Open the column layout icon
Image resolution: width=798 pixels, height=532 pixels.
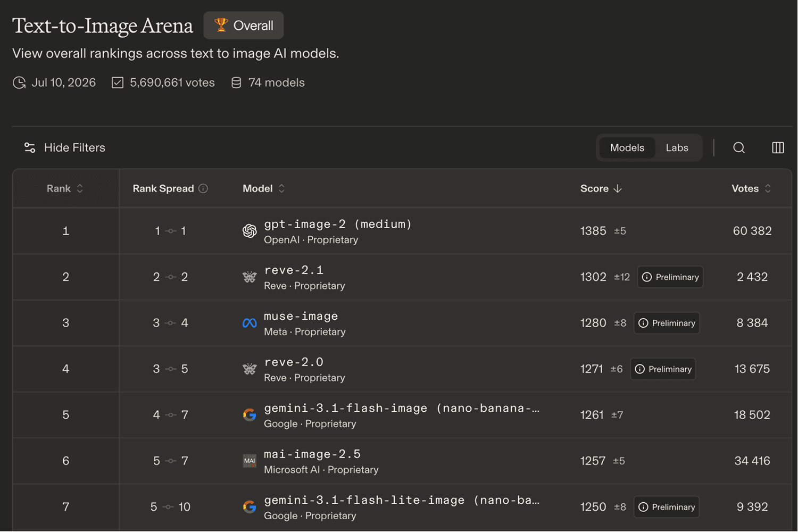pos(778,148)
